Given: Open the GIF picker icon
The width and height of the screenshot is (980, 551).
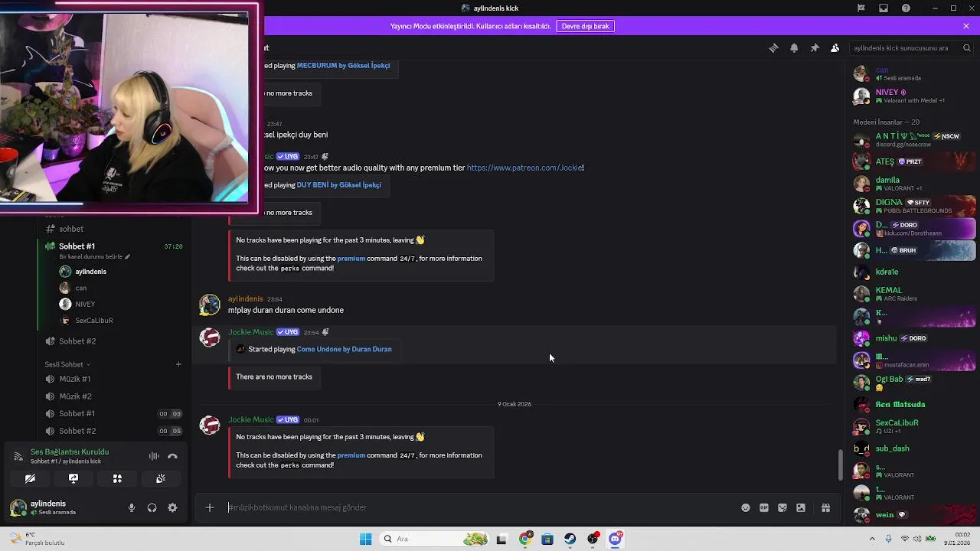Looking at the screenshot, I should 764,507.
